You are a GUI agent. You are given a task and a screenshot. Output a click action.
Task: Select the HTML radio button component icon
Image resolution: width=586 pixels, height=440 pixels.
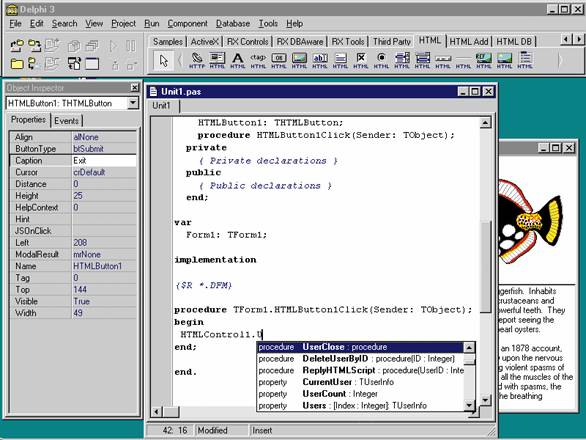point(381,61)
